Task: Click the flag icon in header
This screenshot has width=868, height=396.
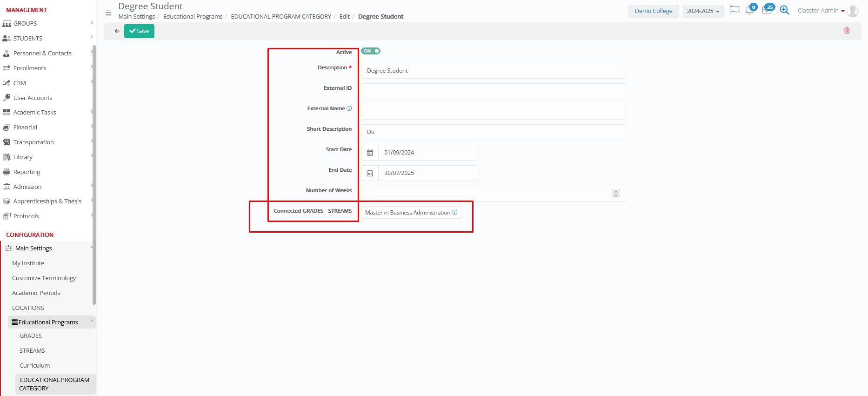Action: pyautogui.click(x=734, y=10)
